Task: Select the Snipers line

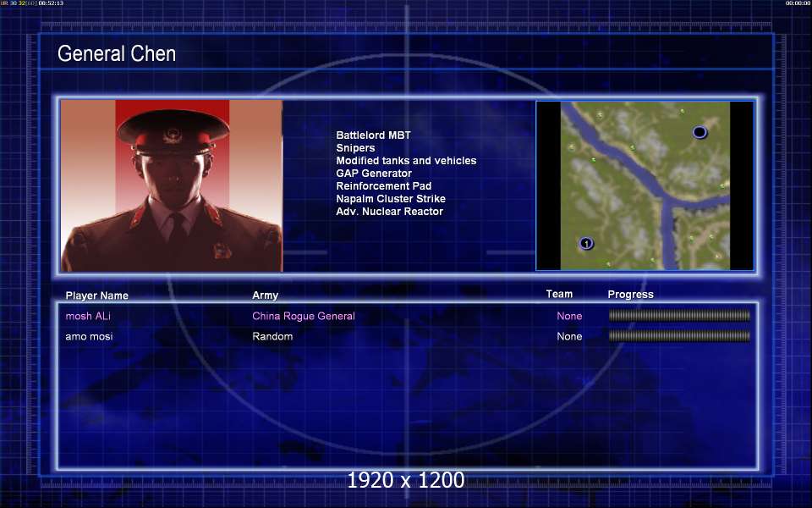Action: 355,147
